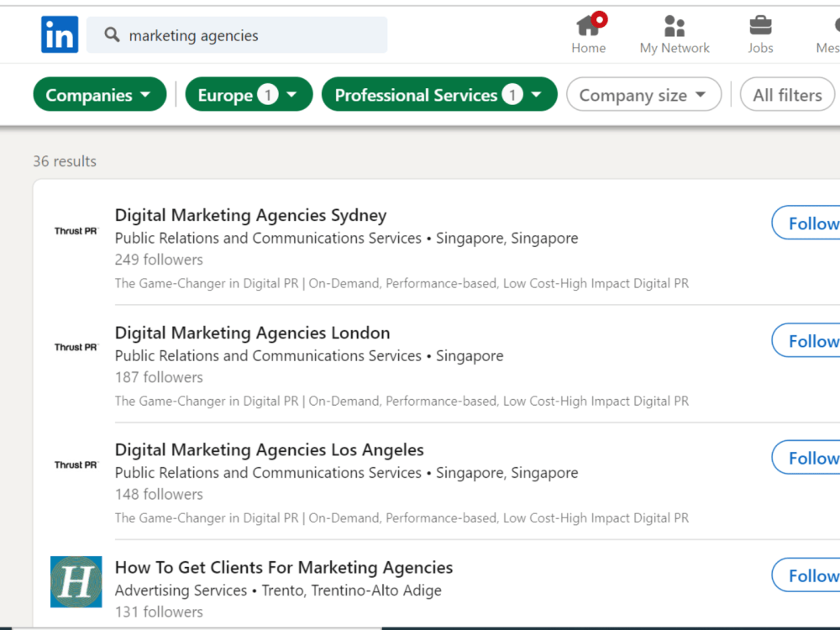Screen dimensions: 840x630
Task: Click Thrust PR logo for Los Angeles result
Action: (x=76, y=465)
